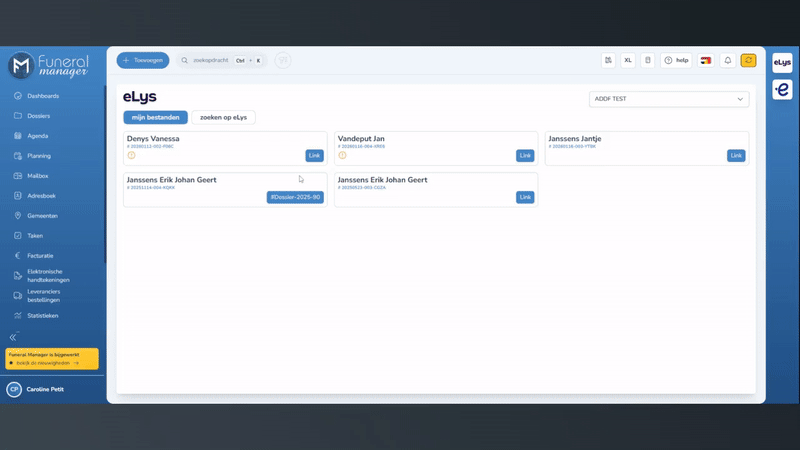Screen dimensions: 800x450
Task: Open the Adresboek section
Action: 41,195
